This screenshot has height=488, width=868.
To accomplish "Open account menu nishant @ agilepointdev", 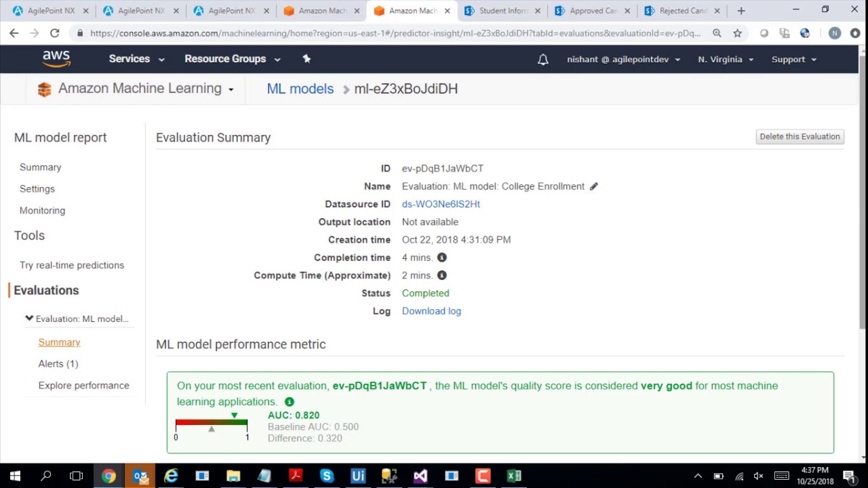I will pyautogui.click(x=623, y=60).
